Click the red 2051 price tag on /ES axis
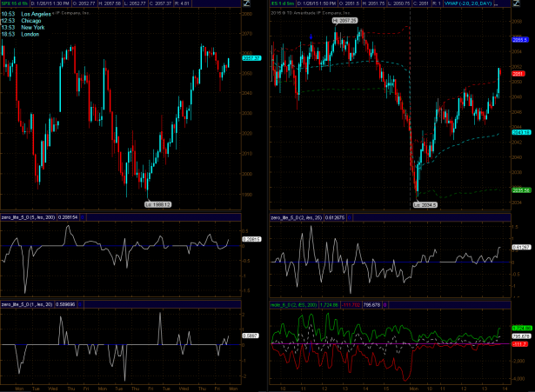This screenshot has width=535, height=392. 518,74
